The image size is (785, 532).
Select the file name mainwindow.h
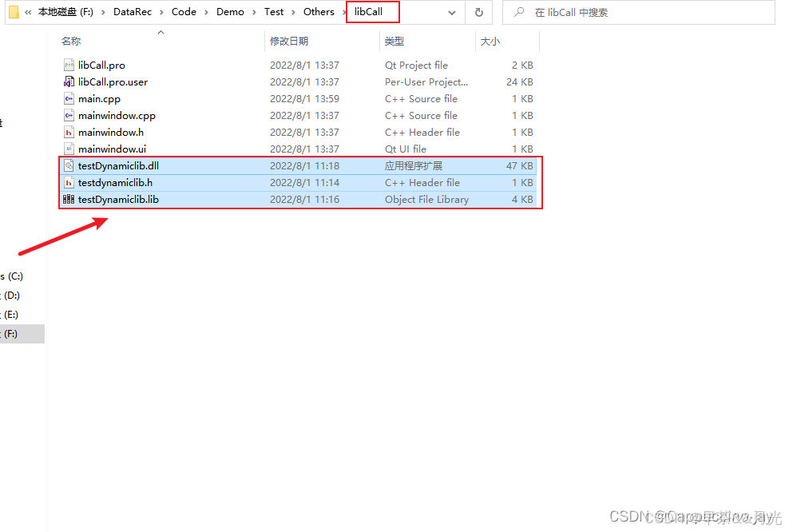pyautogui.click(x=111, y=133)
